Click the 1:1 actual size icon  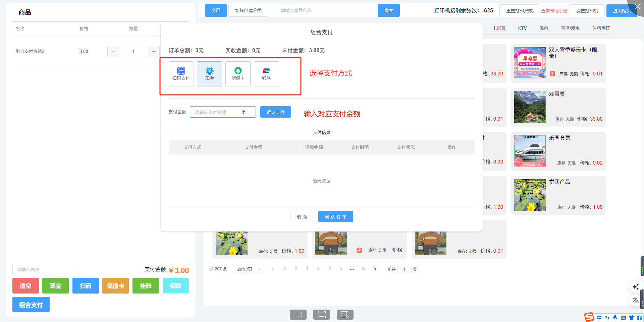(298, 315)
